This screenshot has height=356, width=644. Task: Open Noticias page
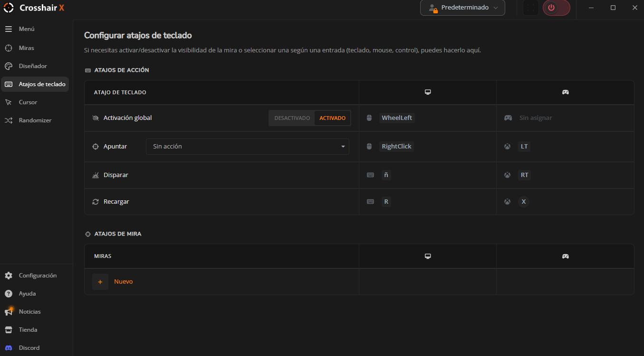(35, 312)
